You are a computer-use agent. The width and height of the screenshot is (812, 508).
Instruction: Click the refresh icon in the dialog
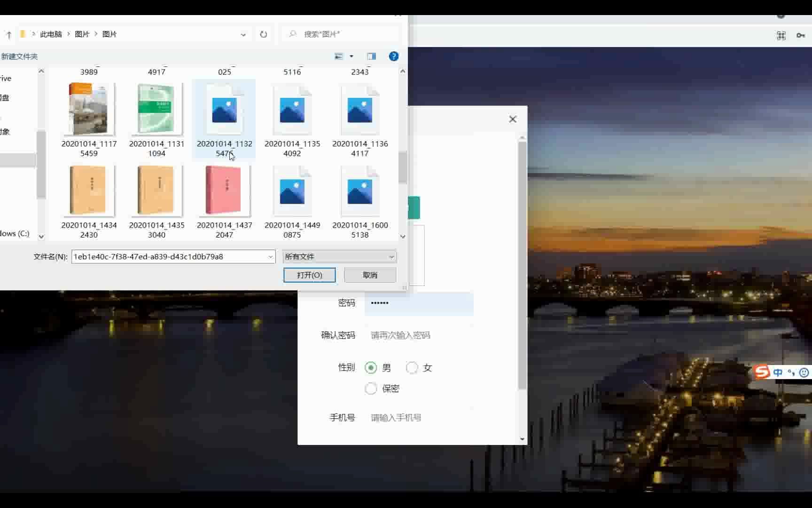point(264,34)
